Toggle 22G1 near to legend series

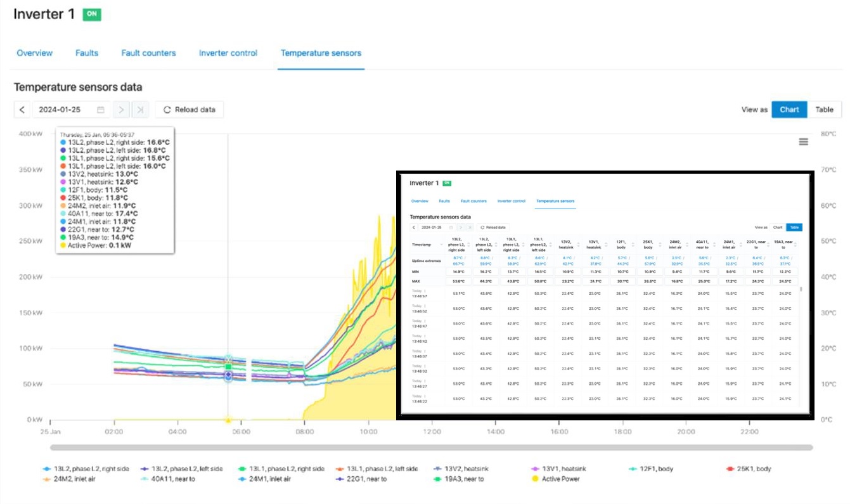click(x=361, y=479)
